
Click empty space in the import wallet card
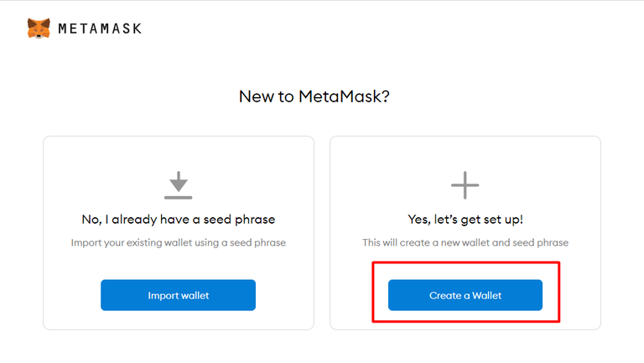84,168
